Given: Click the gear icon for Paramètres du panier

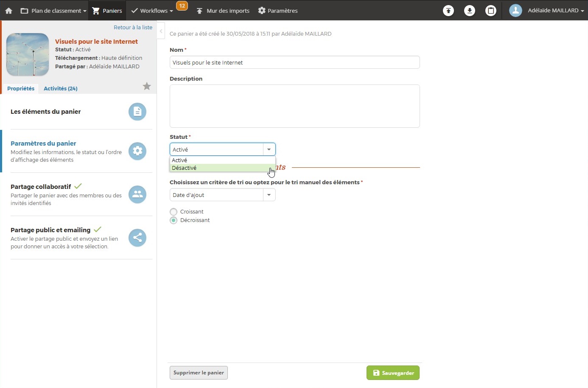Looking at the screenshot, I should tap(137, 151).
